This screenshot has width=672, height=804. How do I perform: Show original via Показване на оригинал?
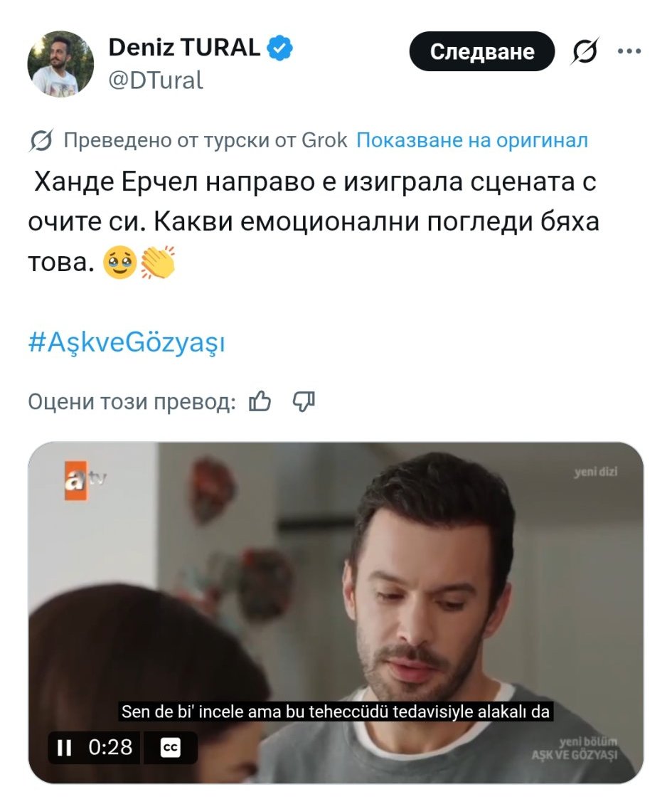pos(472,140)
